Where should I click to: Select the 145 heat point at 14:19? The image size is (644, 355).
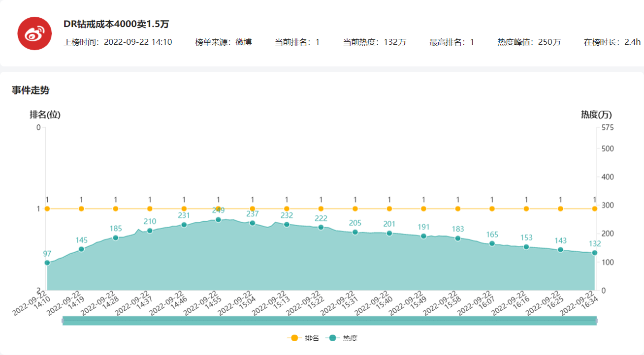pyautogui.click(x=81, y=249)
